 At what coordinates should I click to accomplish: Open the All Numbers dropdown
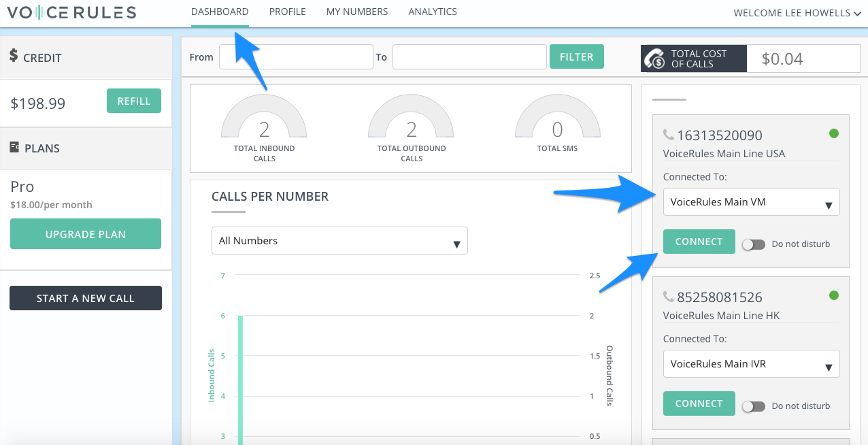pos(339,241)
